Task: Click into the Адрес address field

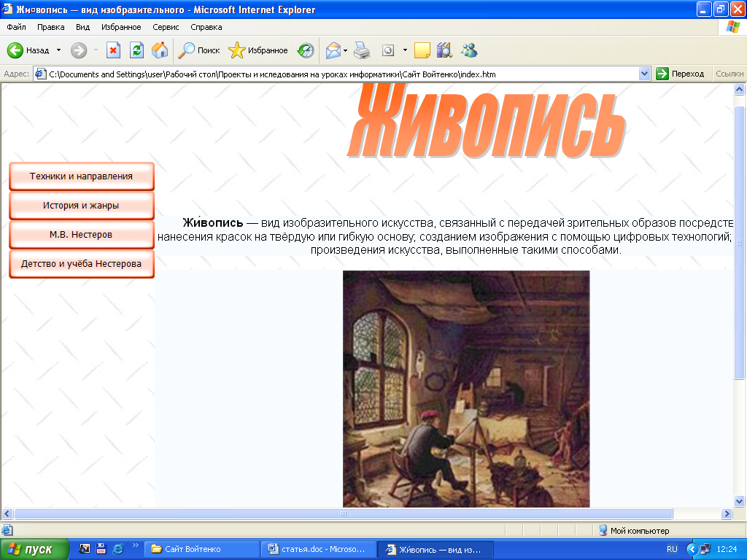Action: (342, 74)
